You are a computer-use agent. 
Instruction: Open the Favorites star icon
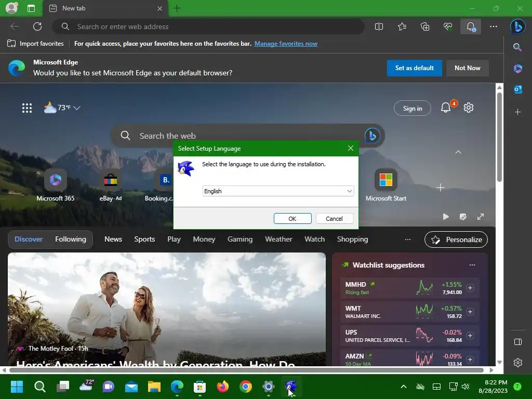point(402,26)
